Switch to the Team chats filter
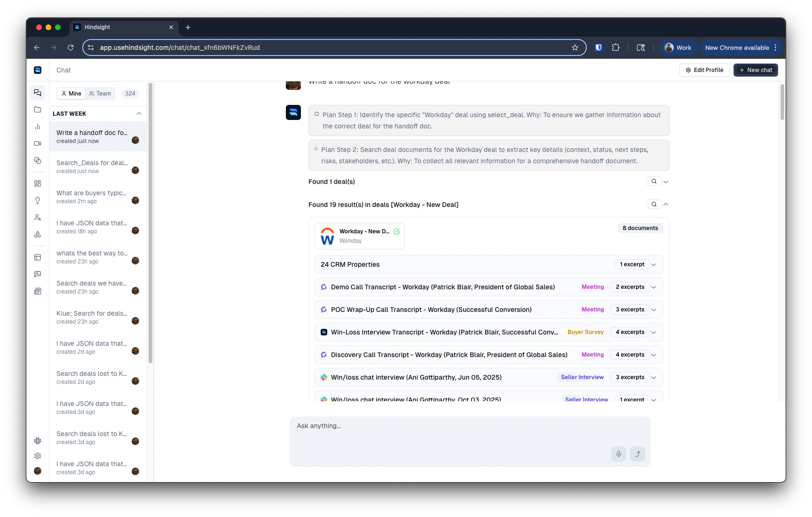812x517 pixels. tap(100, 93)
